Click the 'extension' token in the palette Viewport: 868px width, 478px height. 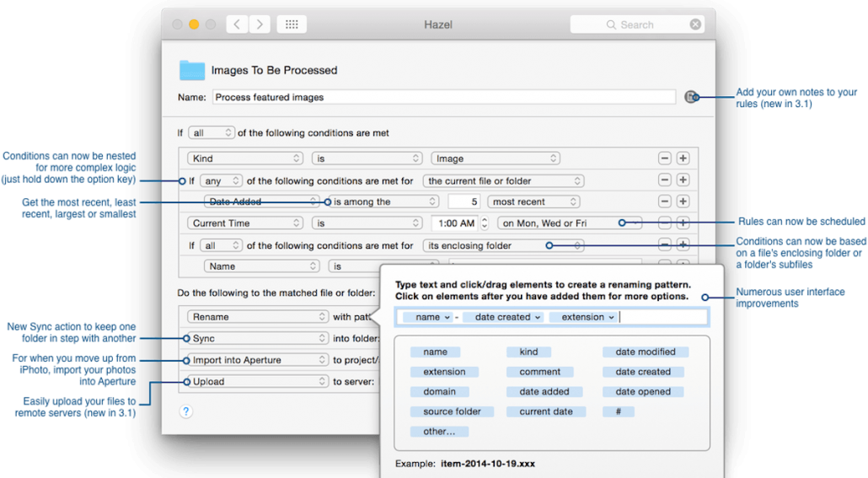click(x=444, y=372)
